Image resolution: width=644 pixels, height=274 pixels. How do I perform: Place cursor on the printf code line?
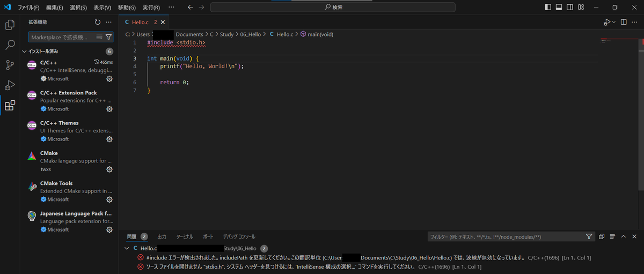pos(202,66)
